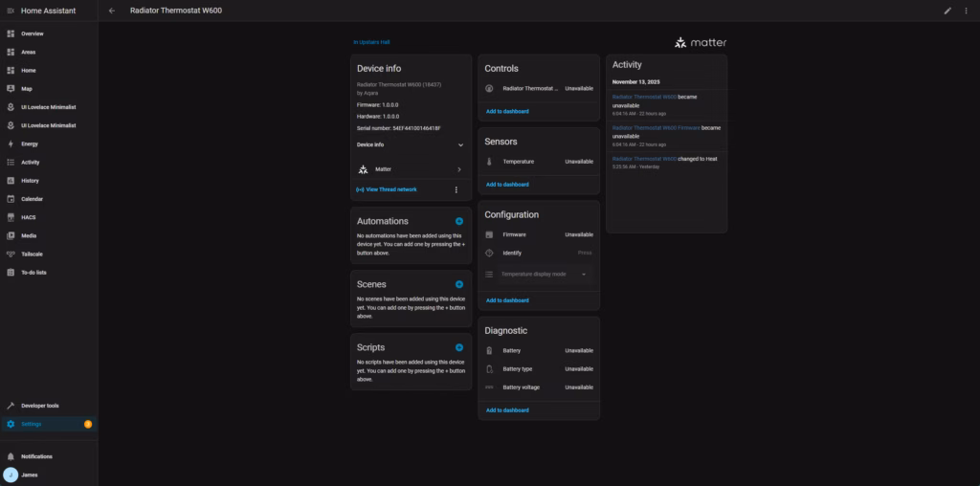Add a new automation with plus icon
Screen dimensions: 980x486
(459, 221)
